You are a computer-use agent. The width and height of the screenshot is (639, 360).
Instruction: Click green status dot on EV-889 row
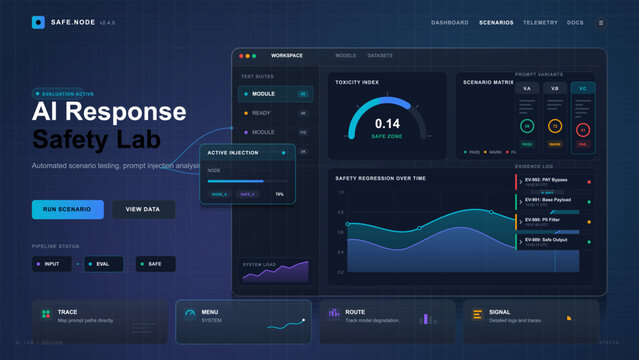tap(589, 242)
